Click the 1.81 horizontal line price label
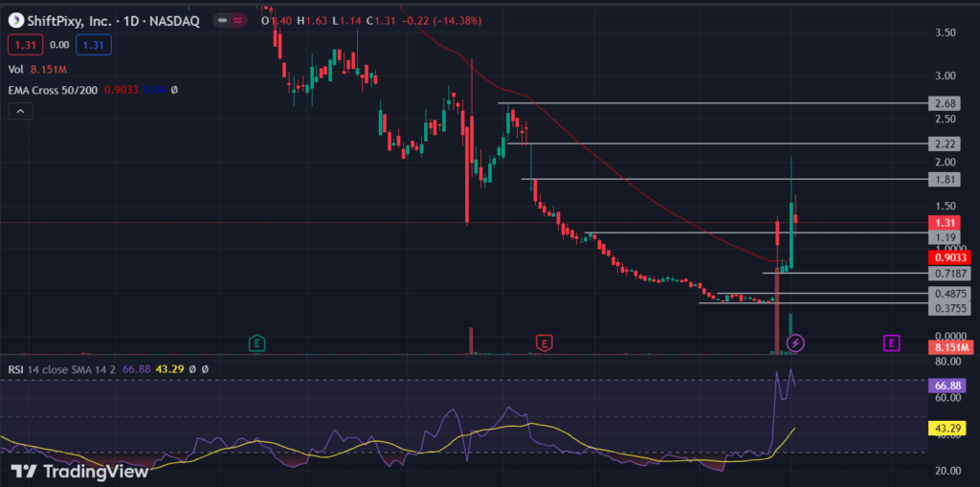Screen dimensions: 980x487 tap(943, 180)
